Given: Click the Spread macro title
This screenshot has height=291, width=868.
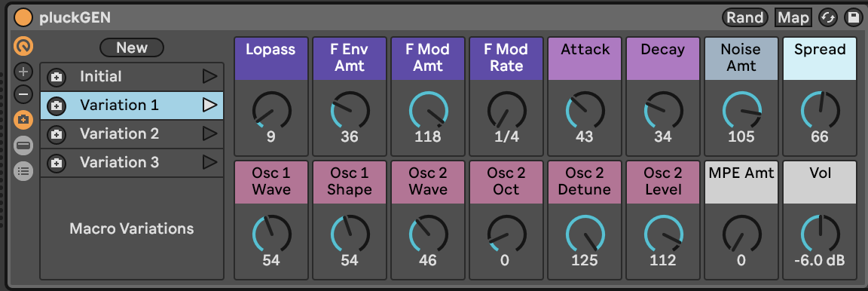Looking at the screenshot, I should point(820,49).
